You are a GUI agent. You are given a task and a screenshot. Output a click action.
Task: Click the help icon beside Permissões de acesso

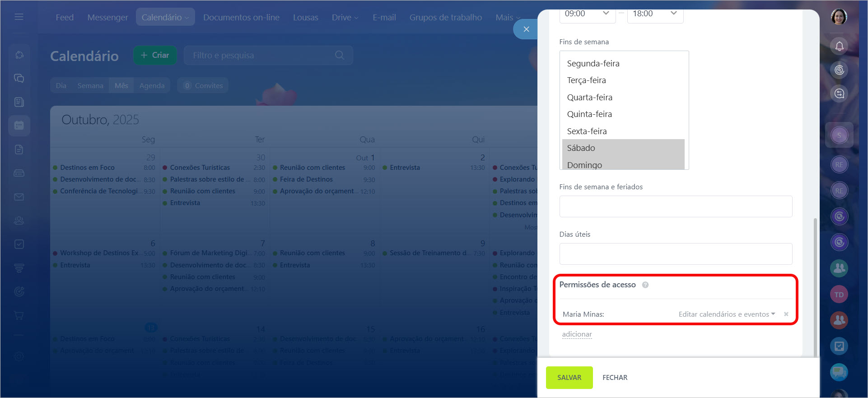coord(645,285)
